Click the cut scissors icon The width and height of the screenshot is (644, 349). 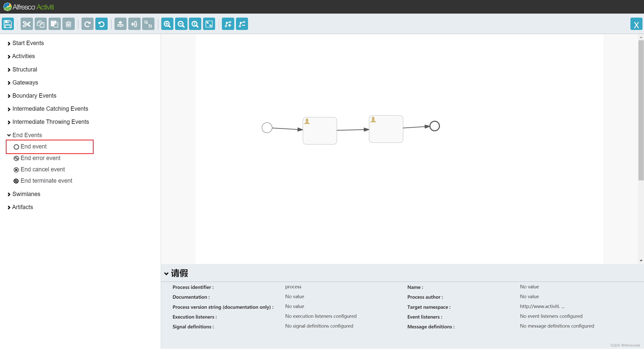click(27, 24)
